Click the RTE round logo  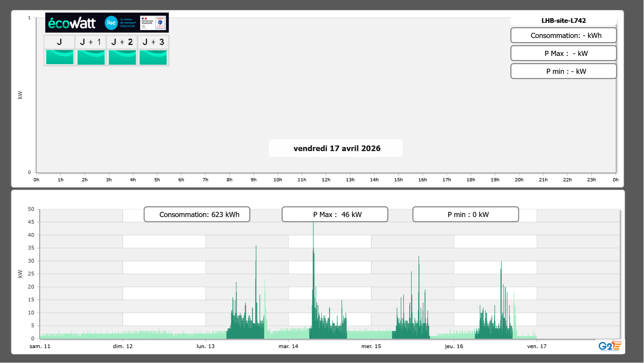click(x=111, y=23)
